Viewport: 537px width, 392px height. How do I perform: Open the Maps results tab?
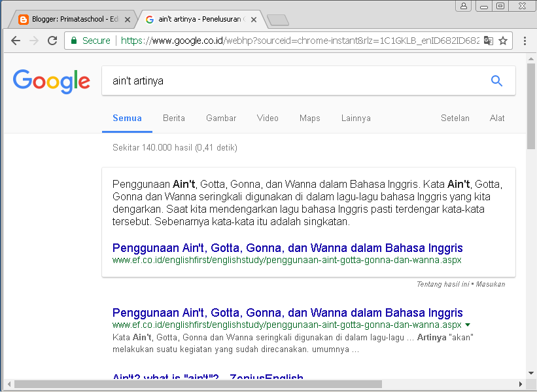point(310,118)
